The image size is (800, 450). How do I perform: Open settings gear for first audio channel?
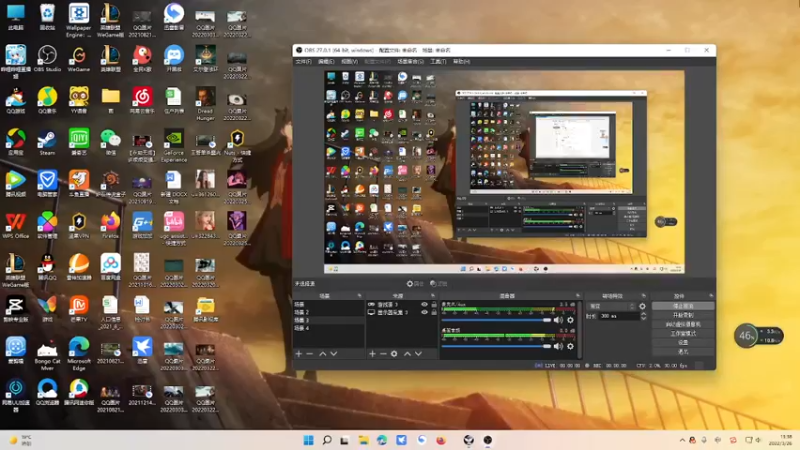pos(571,320)
